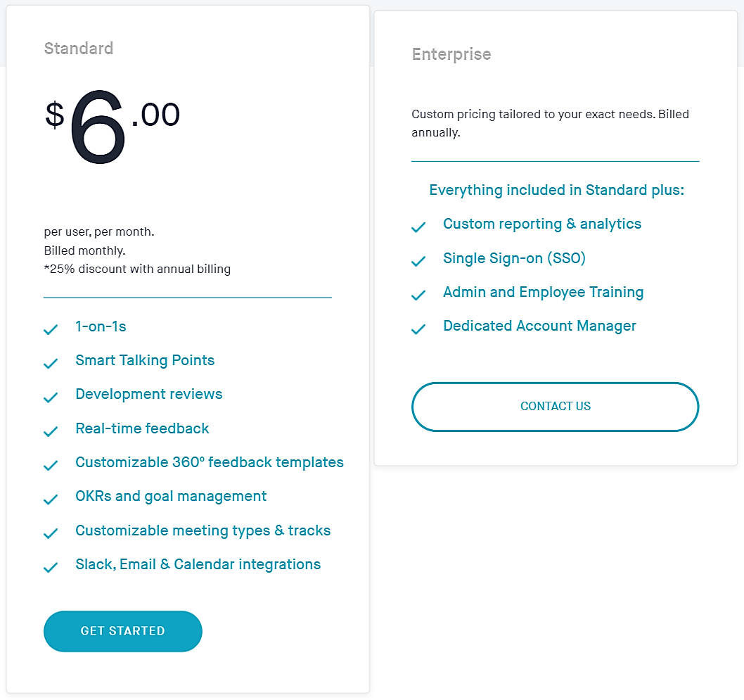Viewport: 744px width, 700px height.
Task: Click the checkmark next to Smart Talking Points
Action: click(50, 362)
